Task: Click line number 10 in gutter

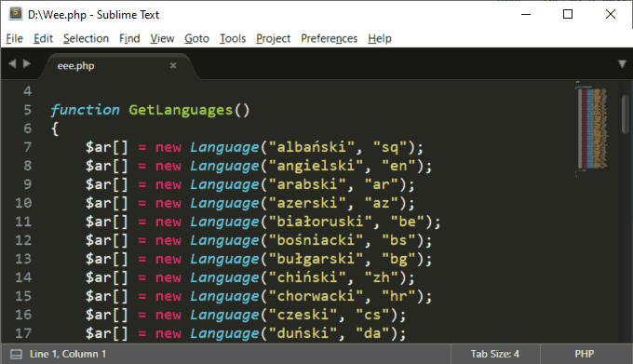Action: pos(23,203)
